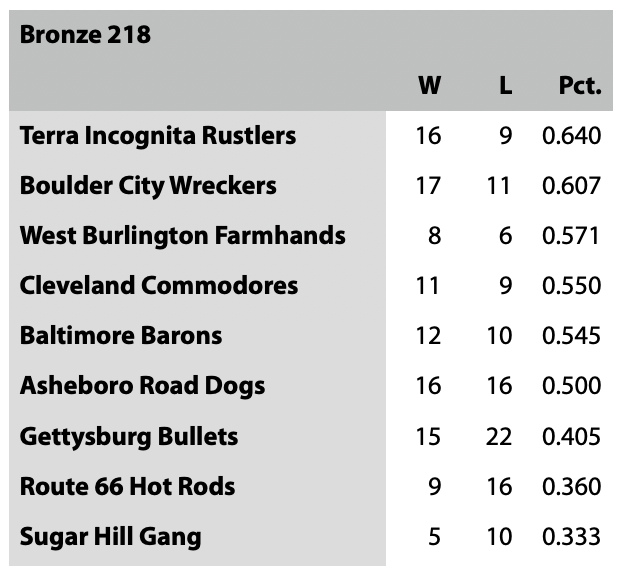Select the W column header

[428, 86]
